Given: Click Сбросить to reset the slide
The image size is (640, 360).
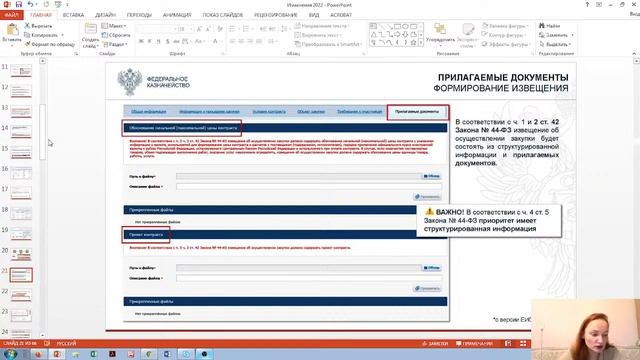Looking at the screenshot, I should click(116, 35).
